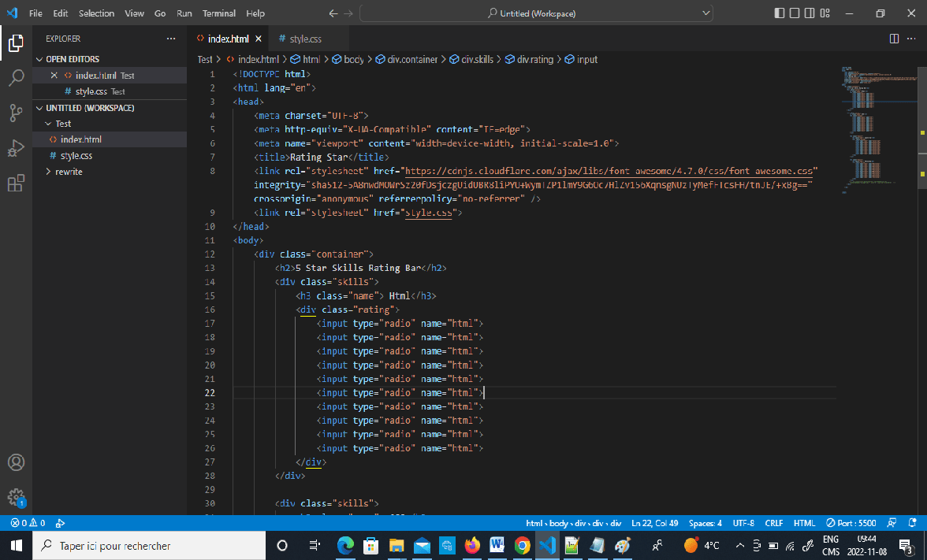This screenshot has height=560, width=927.
Task: Toggle the Secondary Side Bar layout button
Action: coord(810,13)
